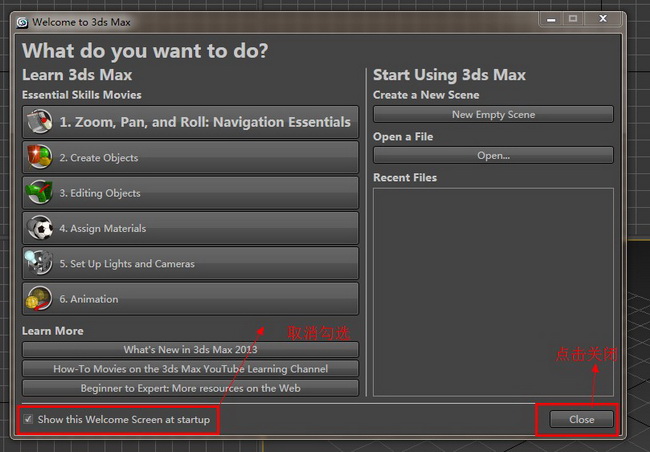Click the navigation cube icon of movie 1

40,122
